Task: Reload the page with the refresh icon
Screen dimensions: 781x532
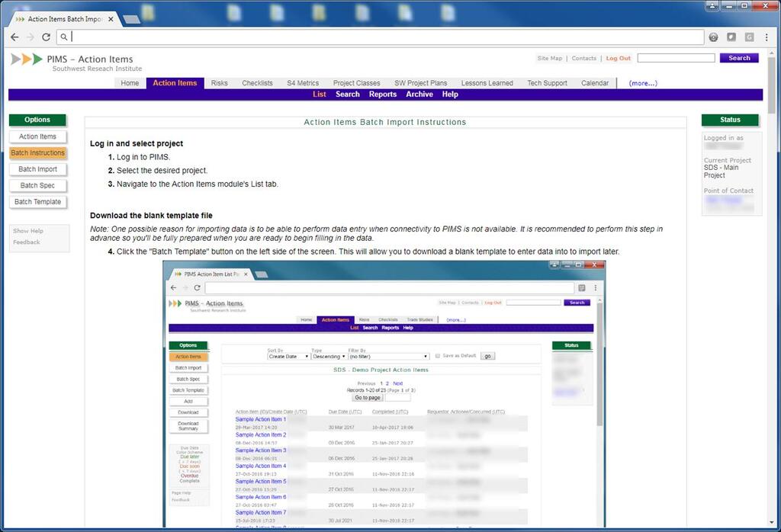Action: [x=47, y=37]
